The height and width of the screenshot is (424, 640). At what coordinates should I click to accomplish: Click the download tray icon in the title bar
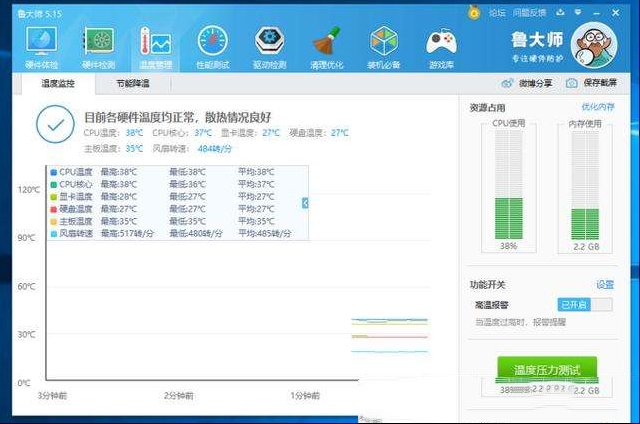(x=560, y=13)
